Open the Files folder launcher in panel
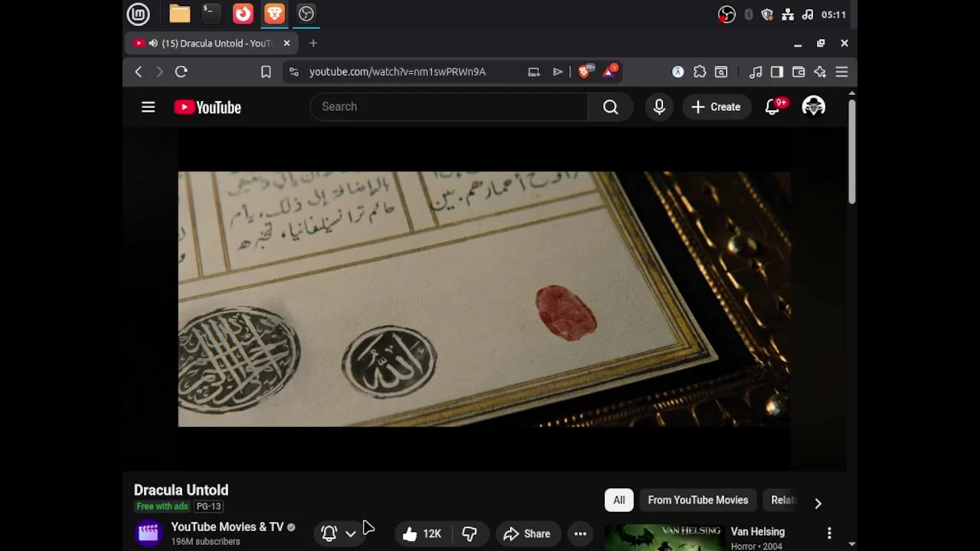The height and width of the screenshot is (551, 980). [180, 14]
